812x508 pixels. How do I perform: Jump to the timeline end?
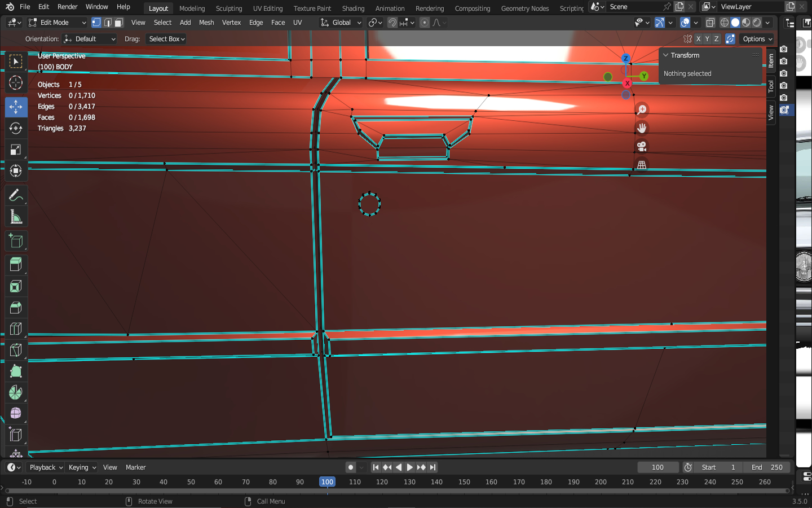tap(433, 467)
